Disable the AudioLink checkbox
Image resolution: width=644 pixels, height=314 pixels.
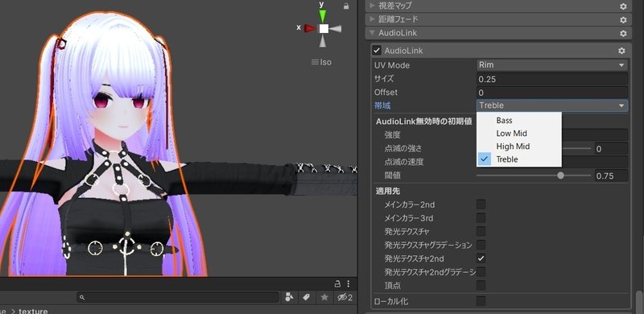coord(377,51)
